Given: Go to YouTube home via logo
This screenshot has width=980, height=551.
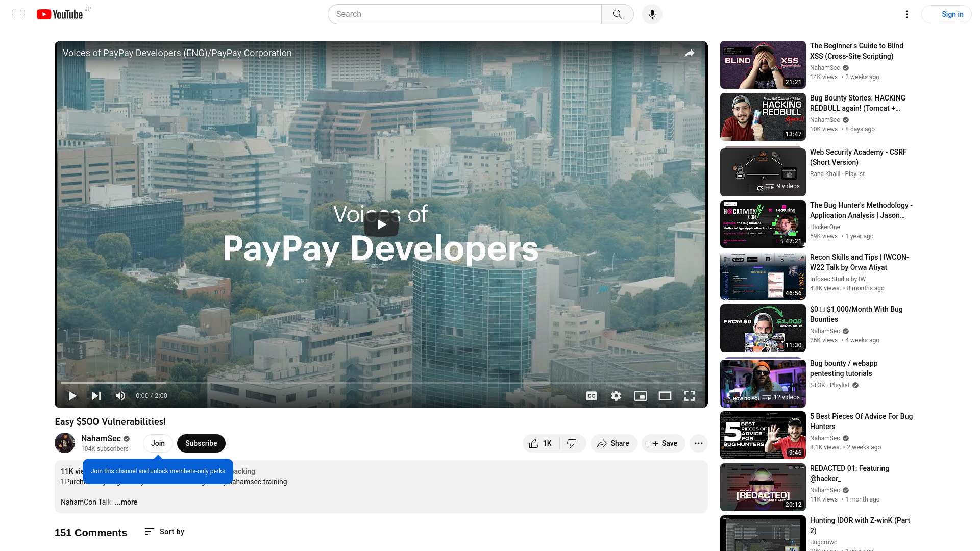Looking at the screenshot, I should coord(60,14).
